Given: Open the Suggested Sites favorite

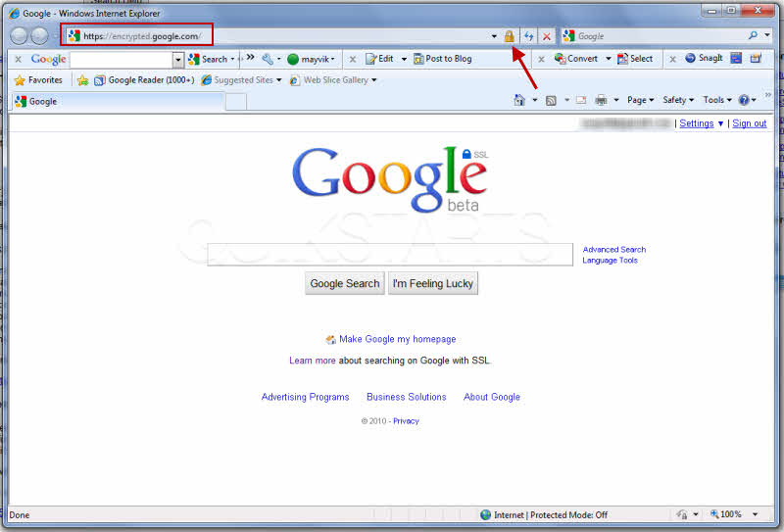Looking at the screenshot, I should tap(241, 80).
